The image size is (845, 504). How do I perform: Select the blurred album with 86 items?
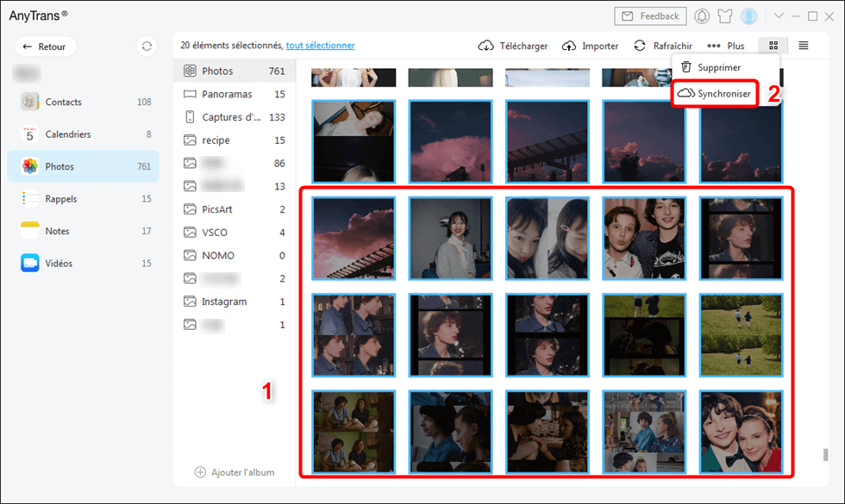235,163
